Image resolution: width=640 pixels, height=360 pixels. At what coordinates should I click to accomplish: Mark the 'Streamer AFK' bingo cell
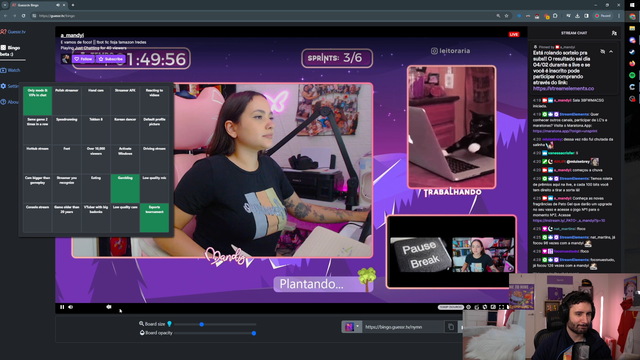tap(125, 101)
